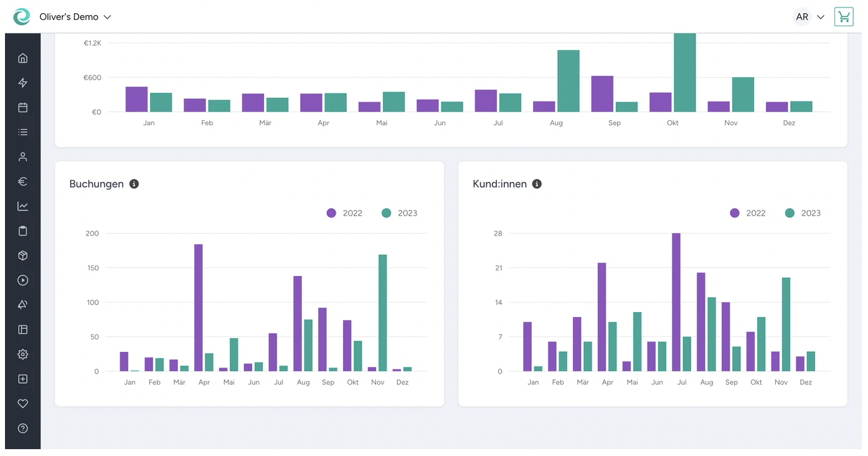Open the AR profile dropdown
This screenshot has height=456, width=868.
(x=802, y=17)
